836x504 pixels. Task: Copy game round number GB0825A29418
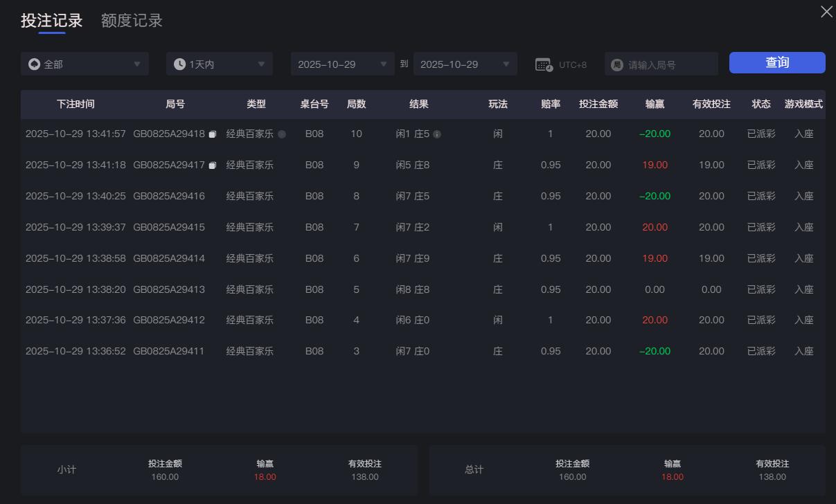pyautogui.click(x=213, y=134)
